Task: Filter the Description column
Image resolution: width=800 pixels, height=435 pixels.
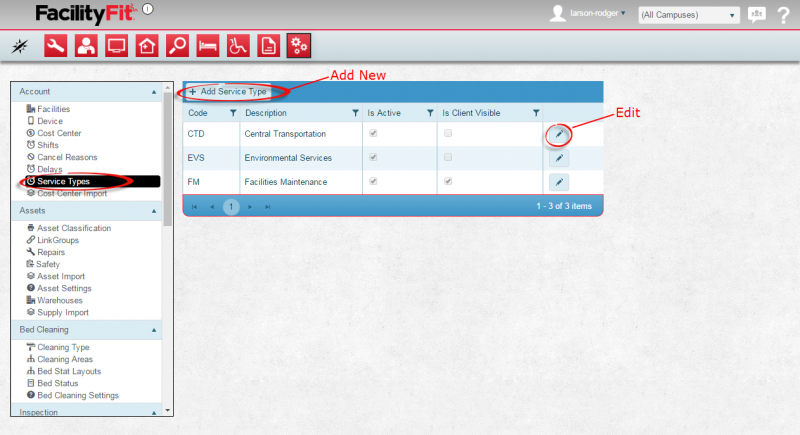Action: pyautogui.click(x=355, y=113)
